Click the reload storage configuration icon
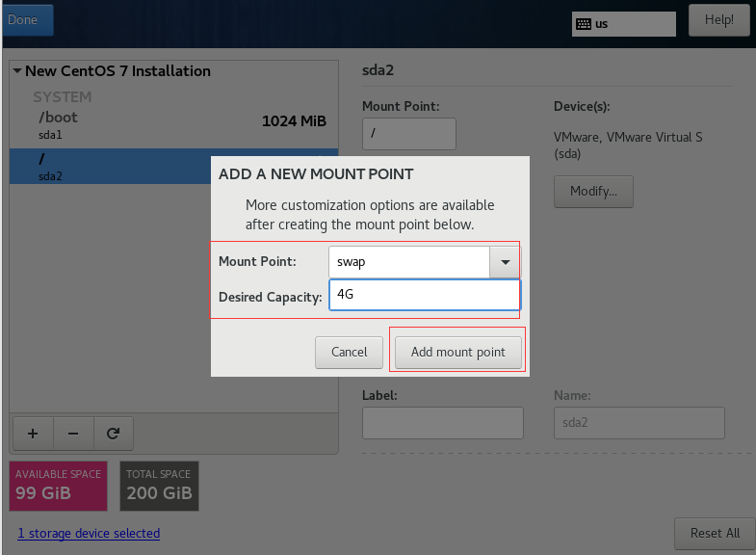The image size is (756, 555). click(x=113, y=434)
